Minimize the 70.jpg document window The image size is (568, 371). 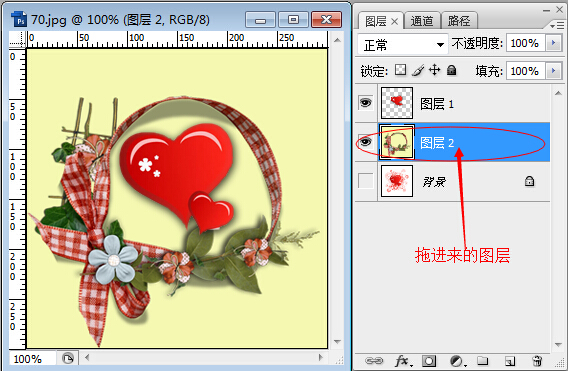click(x=260, y=20)
